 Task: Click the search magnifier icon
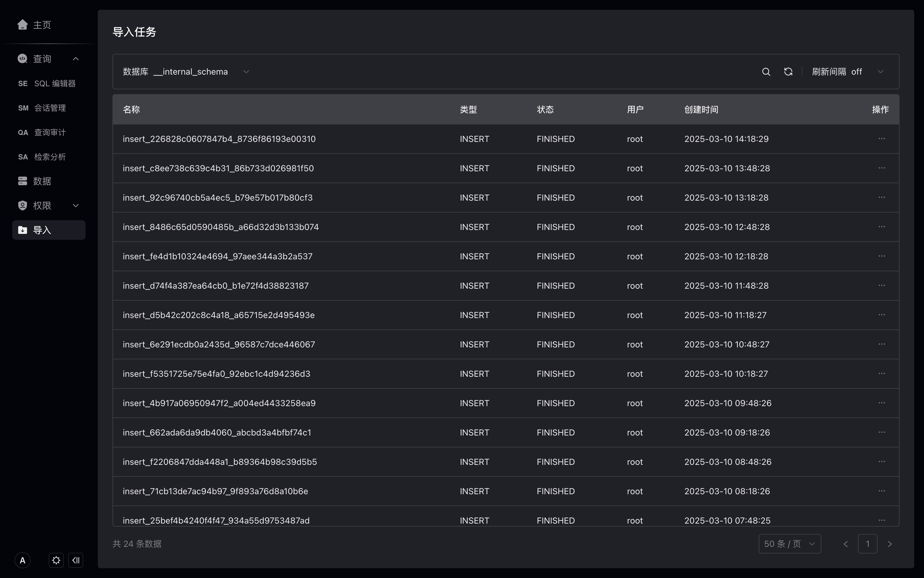point(766,72)
